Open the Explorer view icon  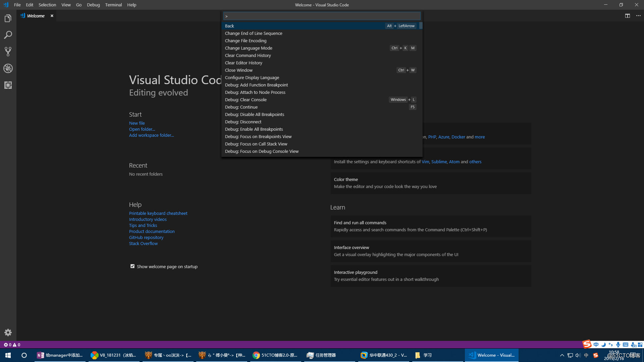coord(8,18)
